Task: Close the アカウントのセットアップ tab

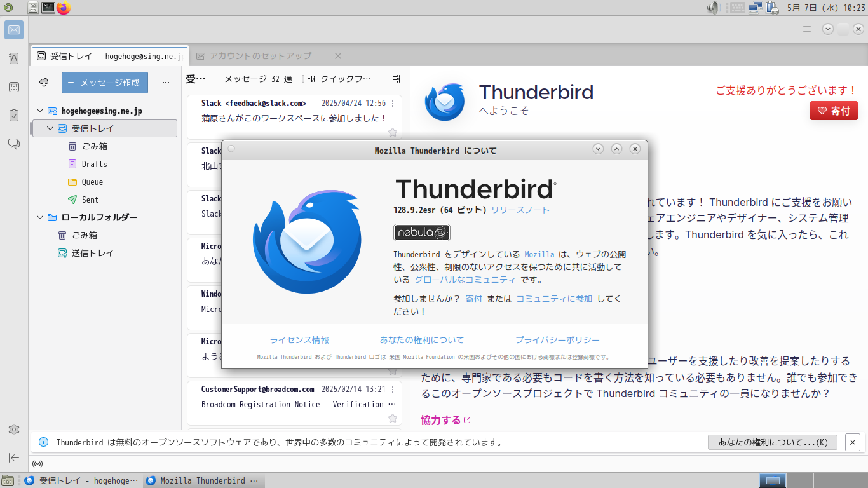Action: click(x=338, y=56)
